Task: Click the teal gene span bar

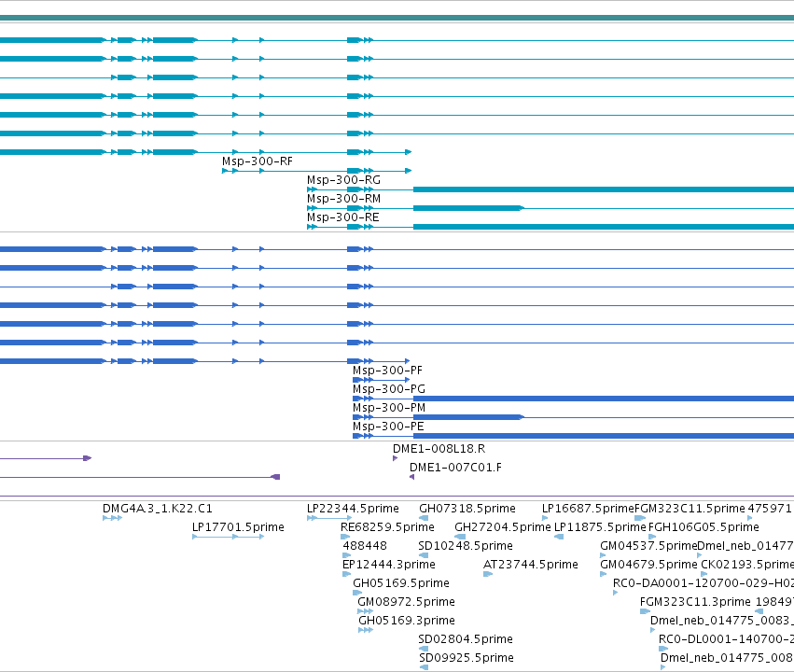Action: 397,19
